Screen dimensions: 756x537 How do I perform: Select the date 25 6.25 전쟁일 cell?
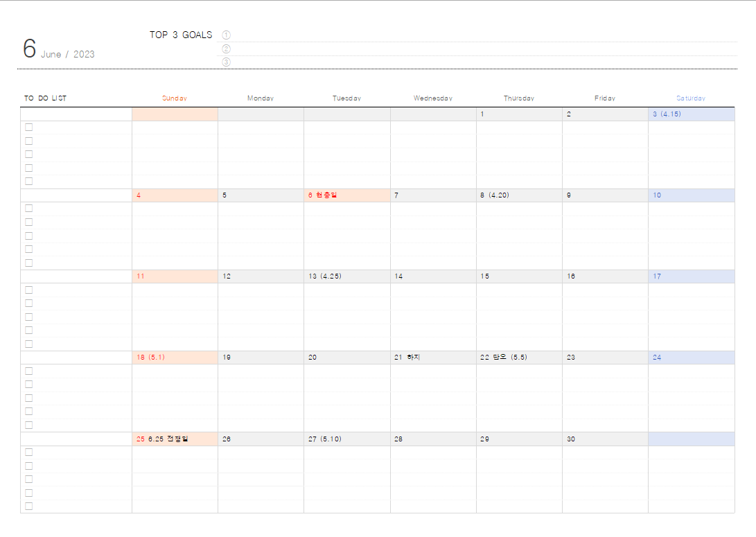tap(175, 439)
